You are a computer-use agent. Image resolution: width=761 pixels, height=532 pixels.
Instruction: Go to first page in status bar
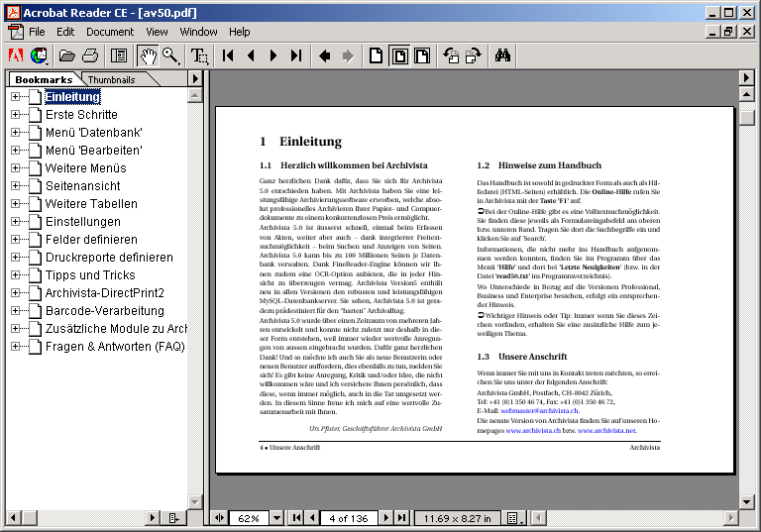pos(296,518)
